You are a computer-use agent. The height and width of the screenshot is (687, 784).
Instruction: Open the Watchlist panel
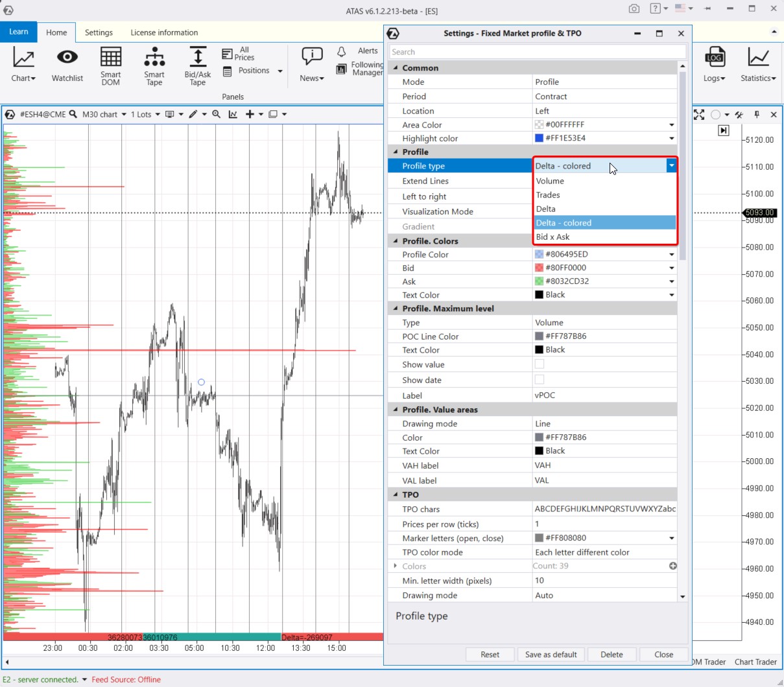coord(67,65)
